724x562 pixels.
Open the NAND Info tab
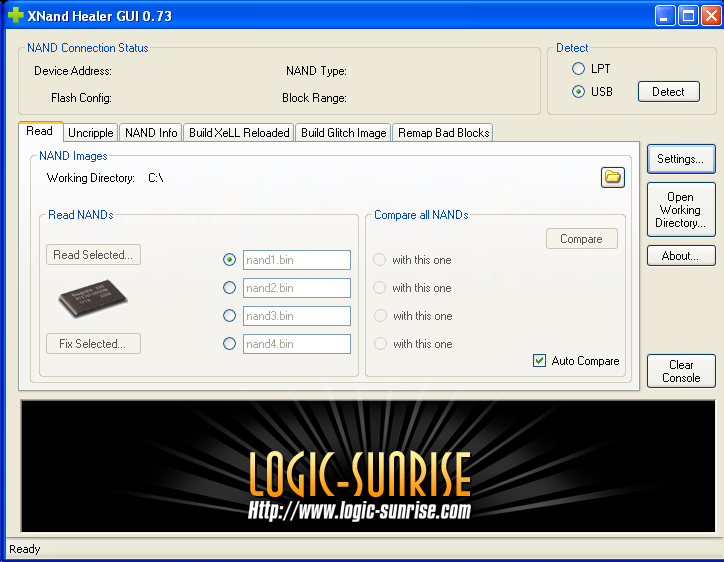(x=151, y=133)
